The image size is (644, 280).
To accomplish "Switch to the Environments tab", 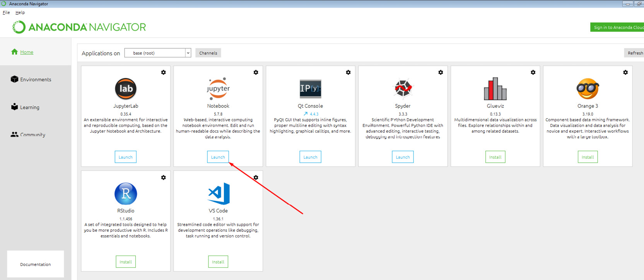I will 36,79.
